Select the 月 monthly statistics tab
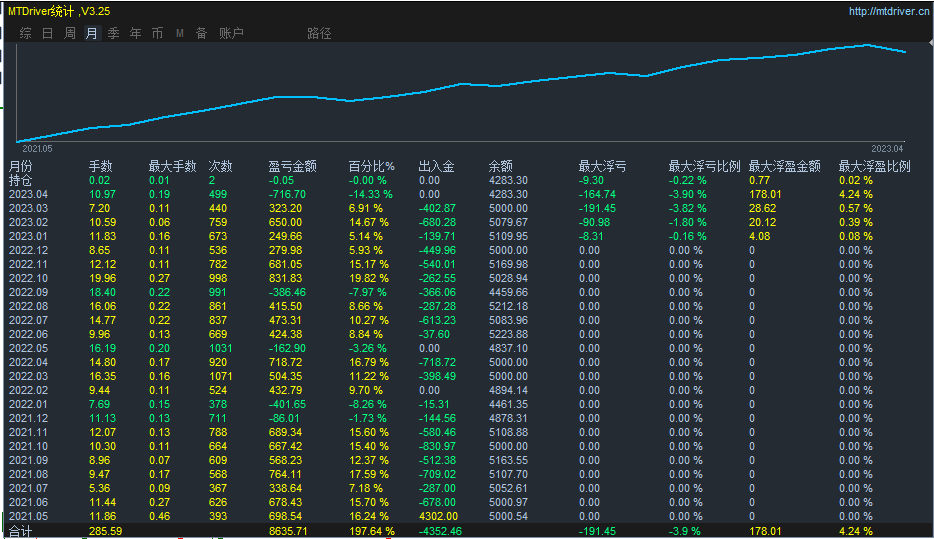934x539 pixels. point(91,33)
